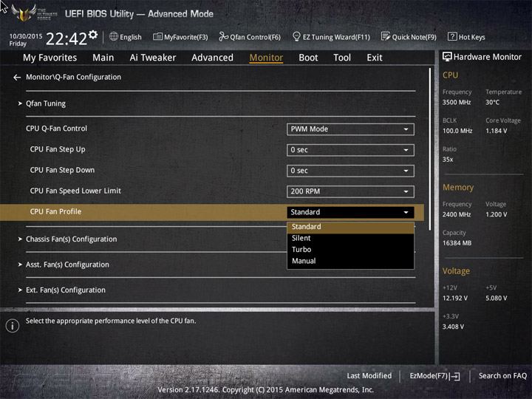
Task: Open CPU Fan Step Down dropdown
Action: click(x=350, y=171)
